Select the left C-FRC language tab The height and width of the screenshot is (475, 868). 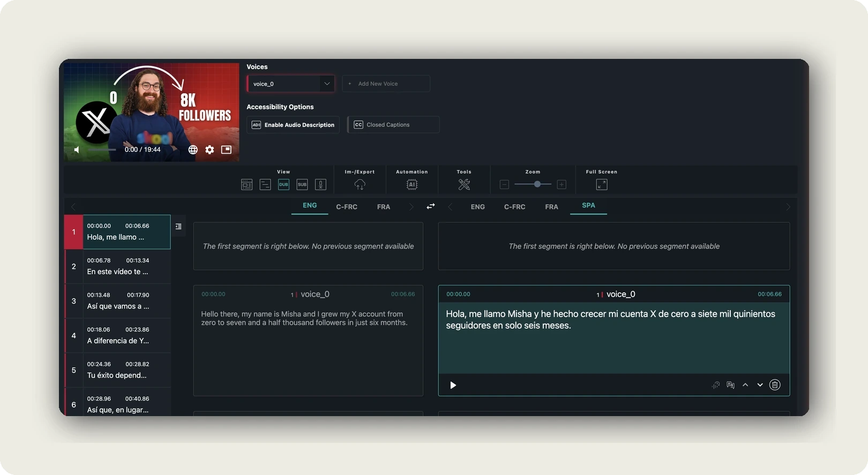[347, 207]
